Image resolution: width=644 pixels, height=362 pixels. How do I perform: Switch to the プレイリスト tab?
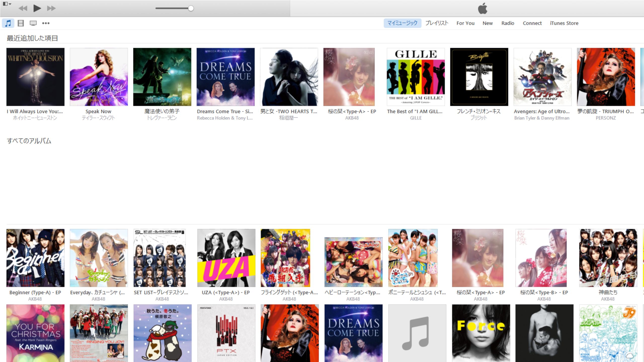coord(437,23)
